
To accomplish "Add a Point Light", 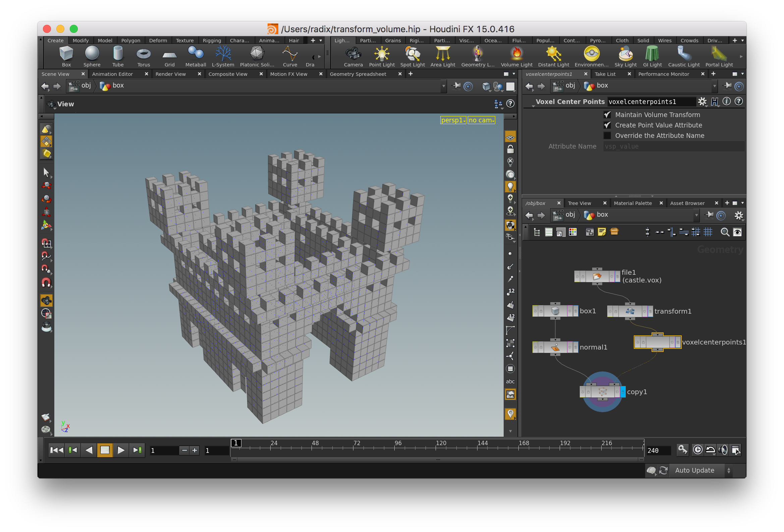I will 382,56.
